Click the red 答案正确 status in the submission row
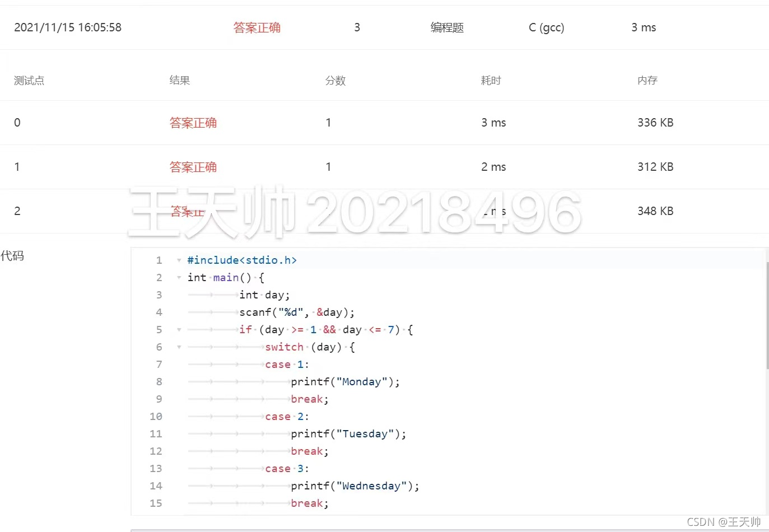 (x=257, y=27)
